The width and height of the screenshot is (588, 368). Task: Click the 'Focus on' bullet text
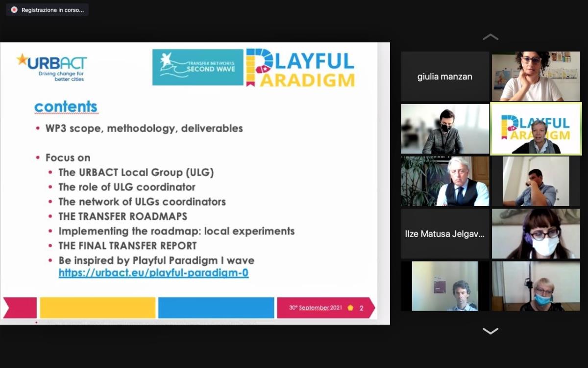pyautogui.click(x=68, y=158)
